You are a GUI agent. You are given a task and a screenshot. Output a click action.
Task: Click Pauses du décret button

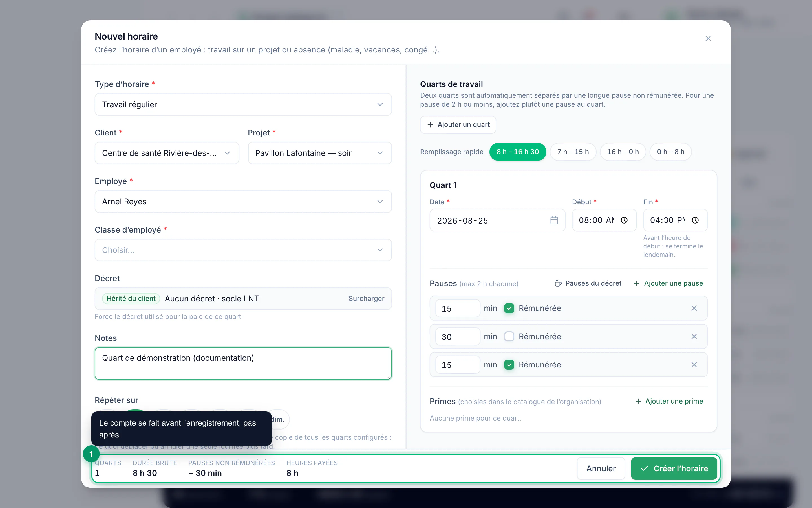[588, 283]
